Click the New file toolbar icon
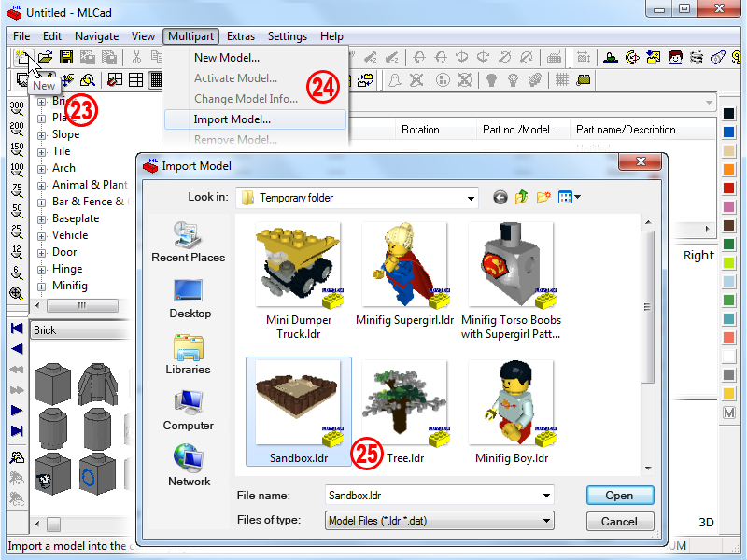Image resolution: width=747 pixels, height=560 pixels. pos(22,58)
